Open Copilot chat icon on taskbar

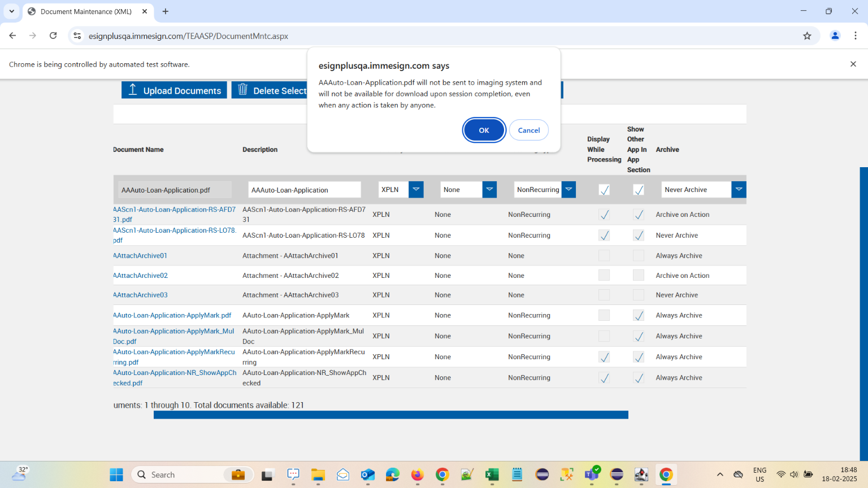(293, 475)
